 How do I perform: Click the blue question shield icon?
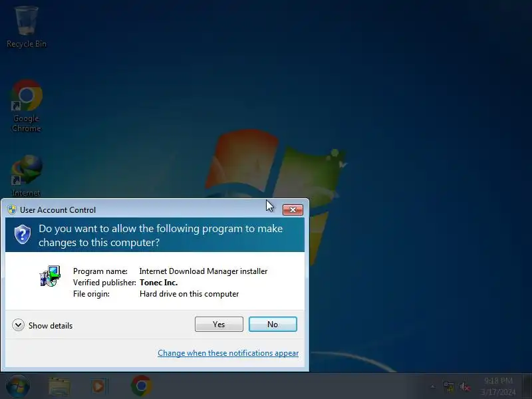coord(23,234)
